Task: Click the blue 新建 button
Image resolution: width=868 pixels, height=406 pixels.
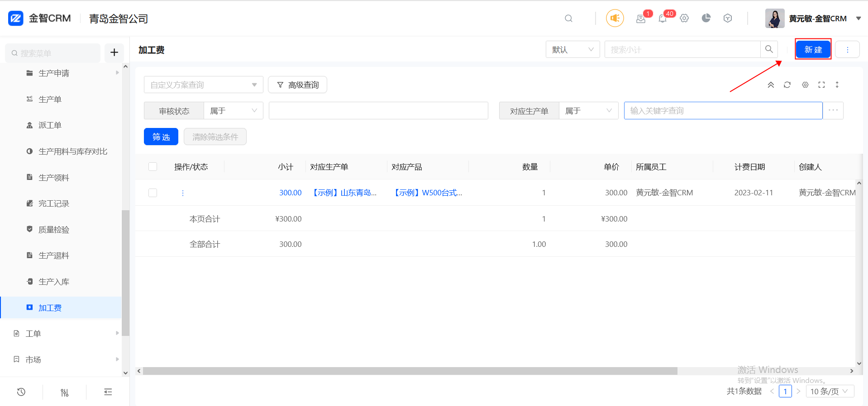Action: (x=813, y=49)
